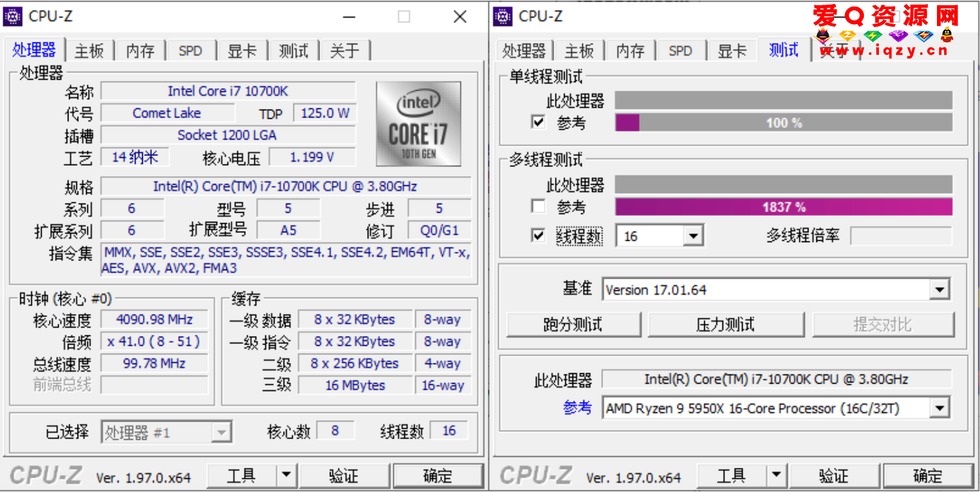Click 确定 button in left window
The image size is (980, 492).
point(438,476)
